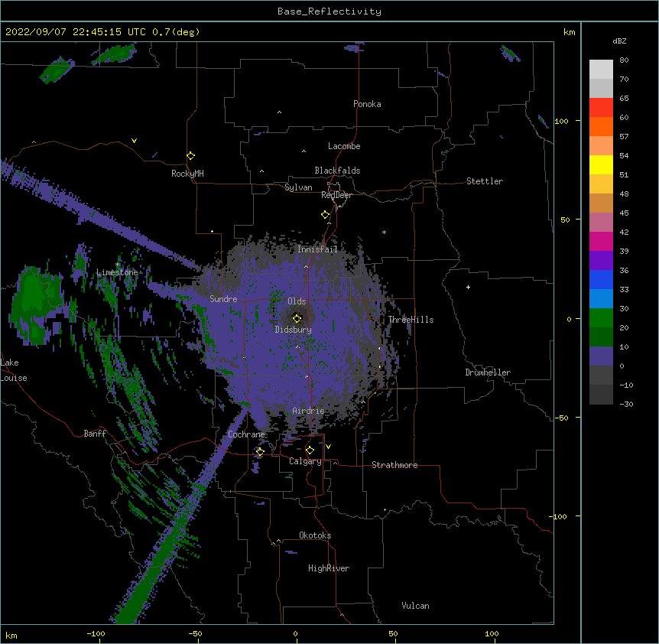Select the pink 45-42 dBZ legend swatch
Screen dimensions: 659x644
click(x=601, y=223)
